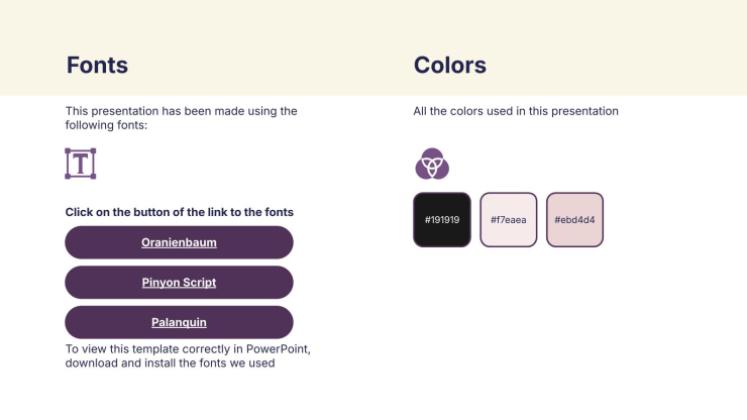
Task: Open the Pinyon Script font link
Action: click(x=179, y=282)
